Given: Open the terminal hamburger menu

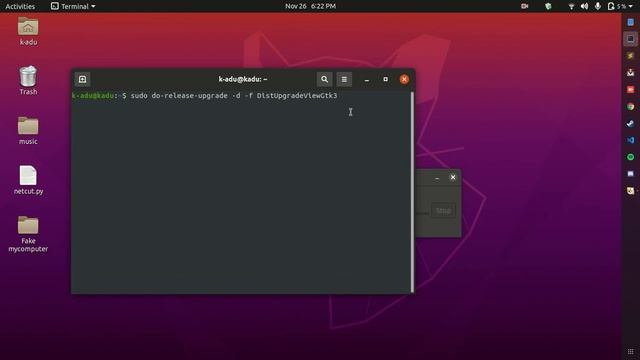Looking at the screenshot, I should pyautogui.click(x=344, y=79).
